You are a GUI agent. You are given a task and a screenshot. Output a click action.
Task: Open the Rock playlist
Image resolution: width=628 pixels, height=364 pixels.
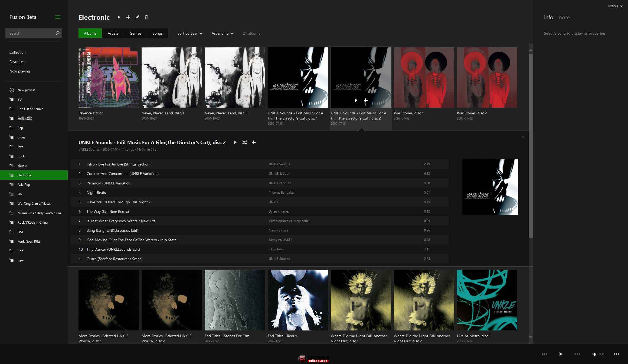[x=34, y=156]
